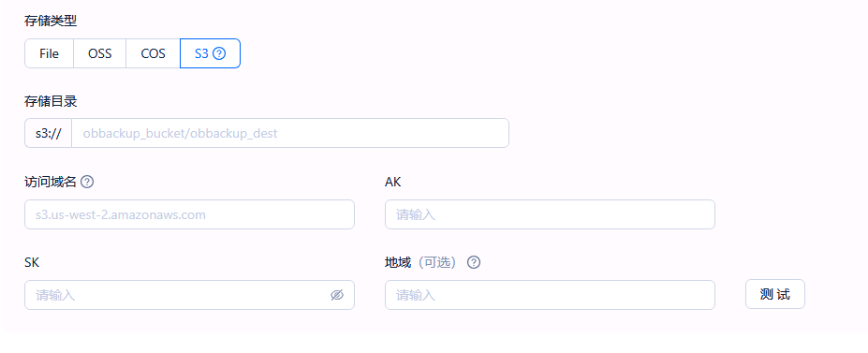Click into the AK input field
The height and width of the screenshot is (353, 868).
click(550, 214)
